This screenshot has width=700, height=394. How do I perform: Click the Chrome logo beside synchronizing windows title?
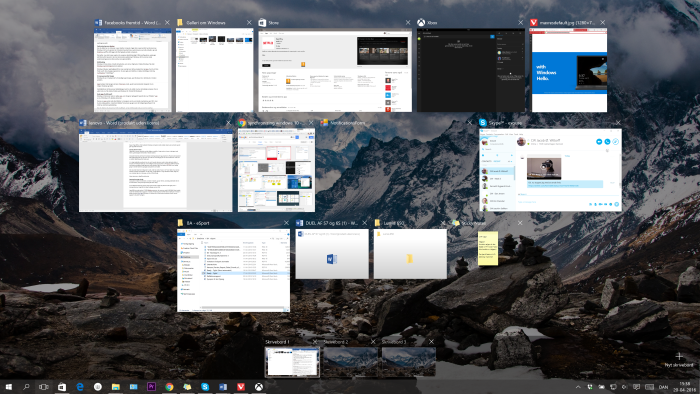click(242, 123)
